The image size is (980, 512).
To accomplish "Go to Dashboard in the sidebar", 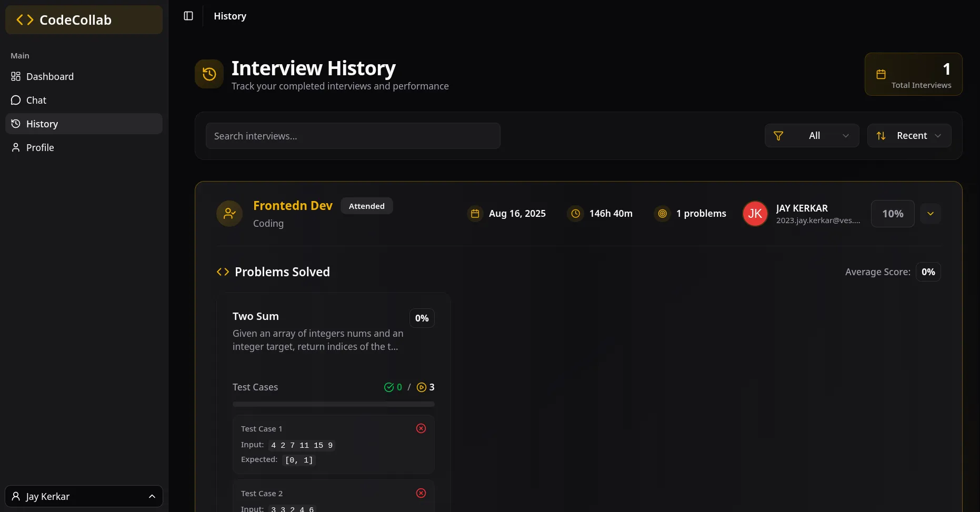I will click(50, 77).
